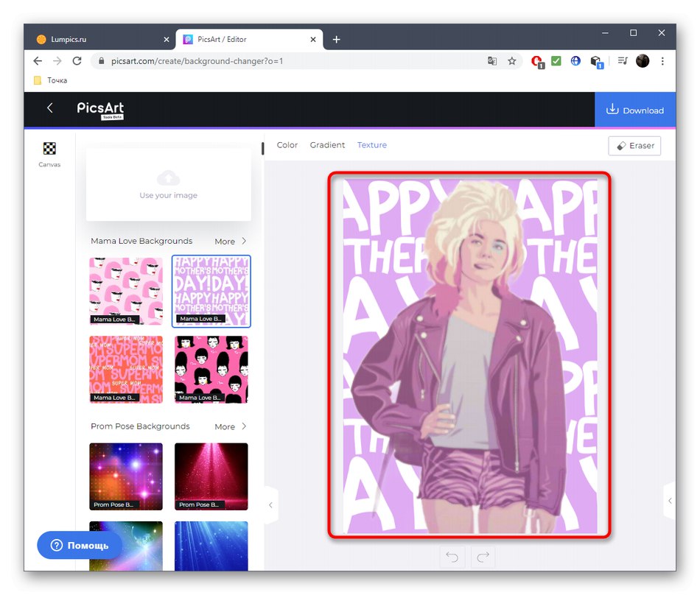Select the Supermom red pattern background
Screen dimensions: 700x595
126,369
